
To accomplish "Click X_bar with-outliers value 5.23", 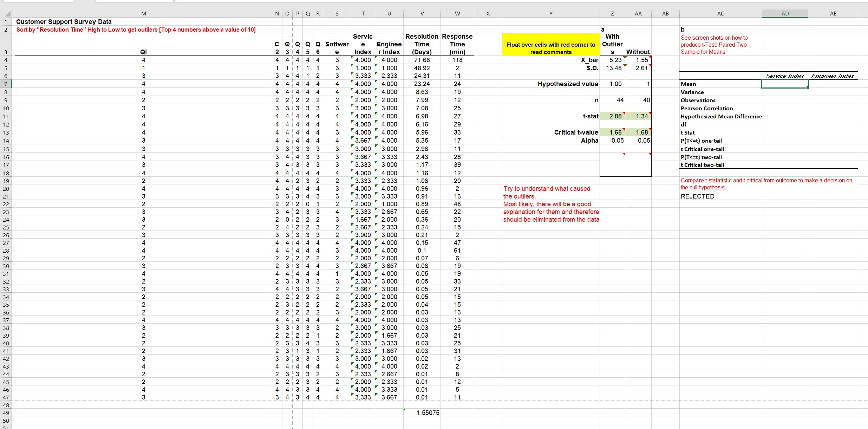I will click(612, 60).
